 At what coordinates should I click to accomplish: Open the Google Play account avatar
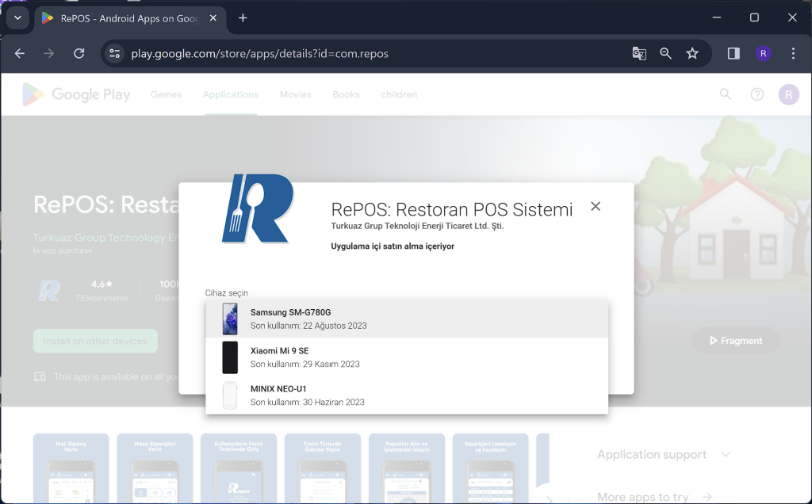pos(788,94)
